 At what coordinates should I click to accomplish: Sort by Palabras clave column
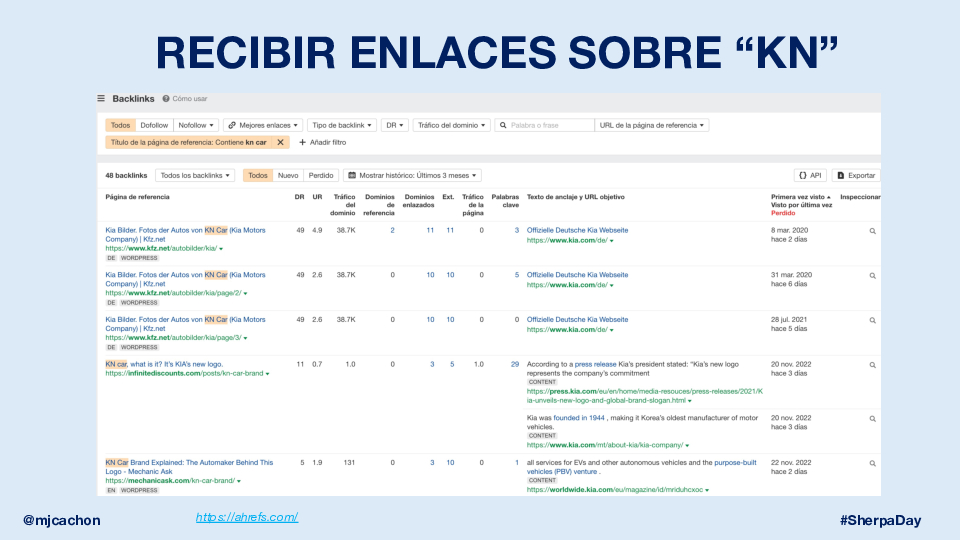click(x=505, y=201)
